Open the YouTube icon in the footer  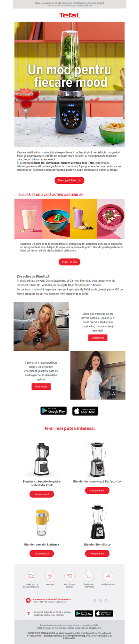point(106,600)
